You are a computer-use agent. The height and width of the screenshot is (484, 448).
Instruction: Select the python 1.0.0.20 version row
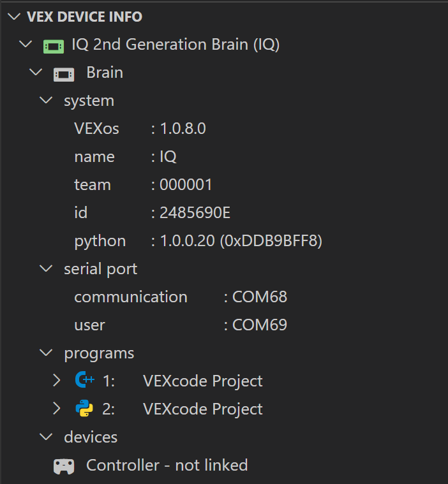tap(198, 241)
